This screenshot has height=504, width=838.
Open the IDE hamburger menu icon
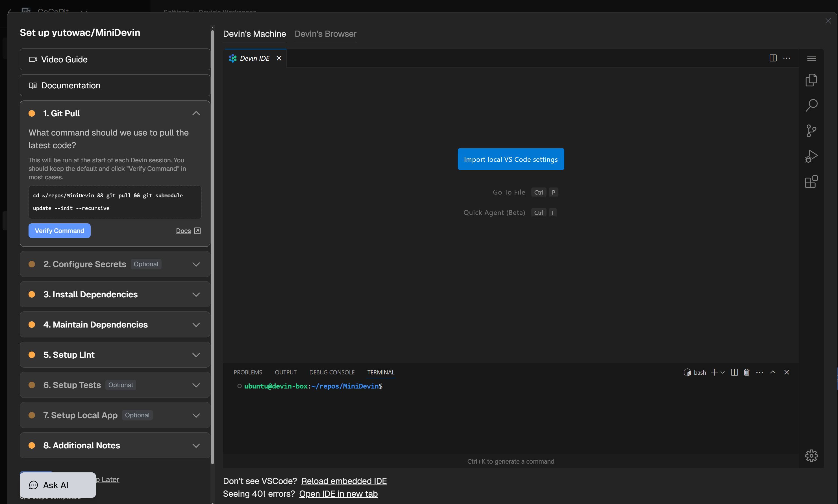coord(811,58)
